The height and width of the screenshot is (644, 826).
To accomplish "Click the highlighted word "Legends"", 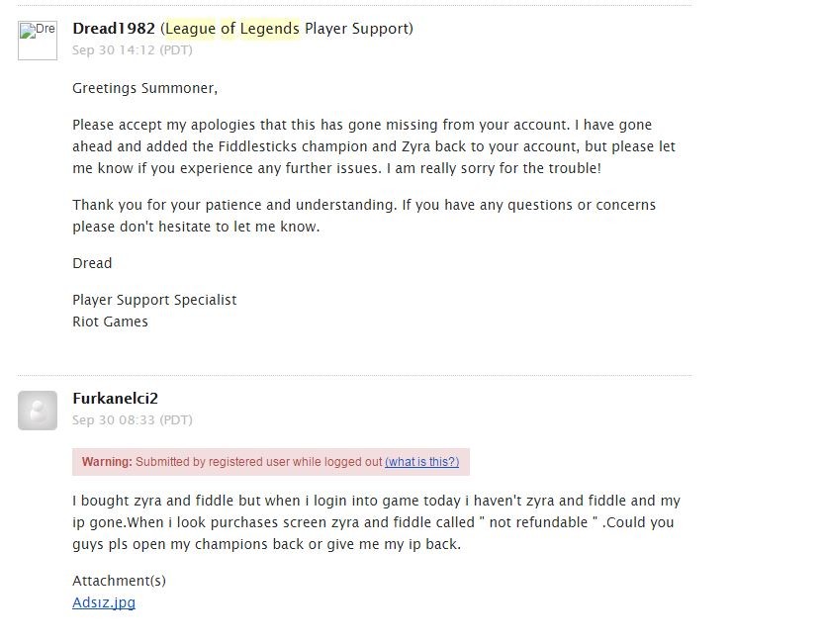I will tap(269, 29).
